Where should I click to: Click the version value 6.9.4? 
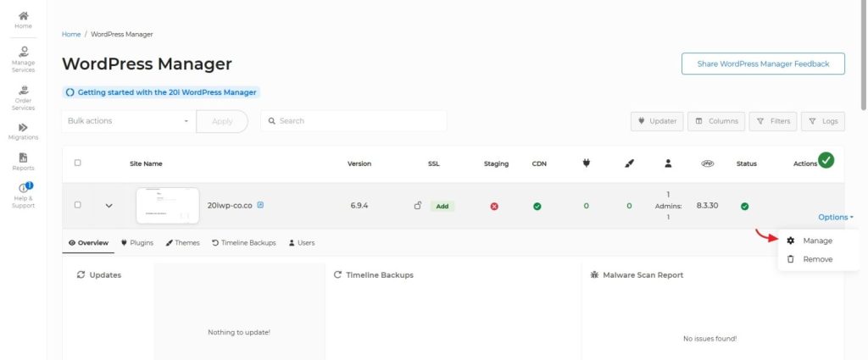point(359,205)
